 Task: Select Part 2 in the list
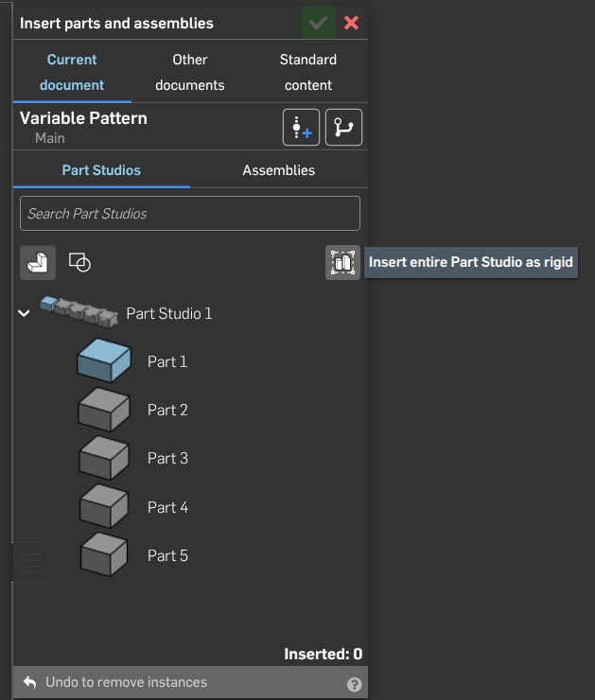click(x=167, y=410)
